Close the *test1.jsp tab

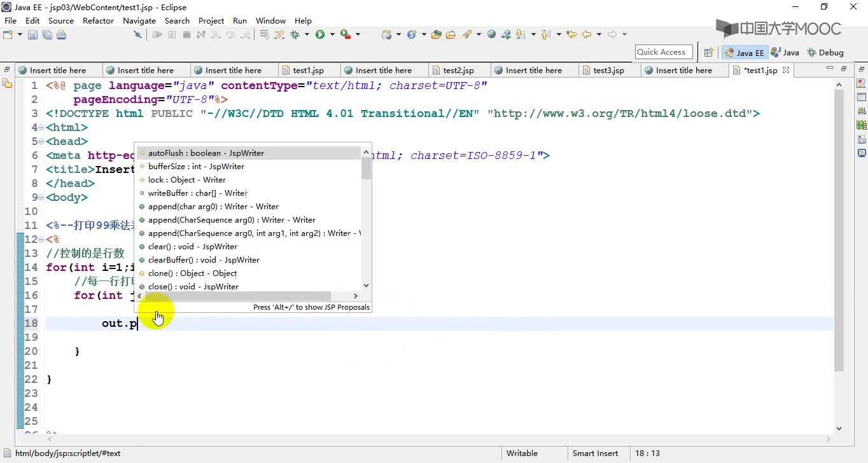pos(786,70)
